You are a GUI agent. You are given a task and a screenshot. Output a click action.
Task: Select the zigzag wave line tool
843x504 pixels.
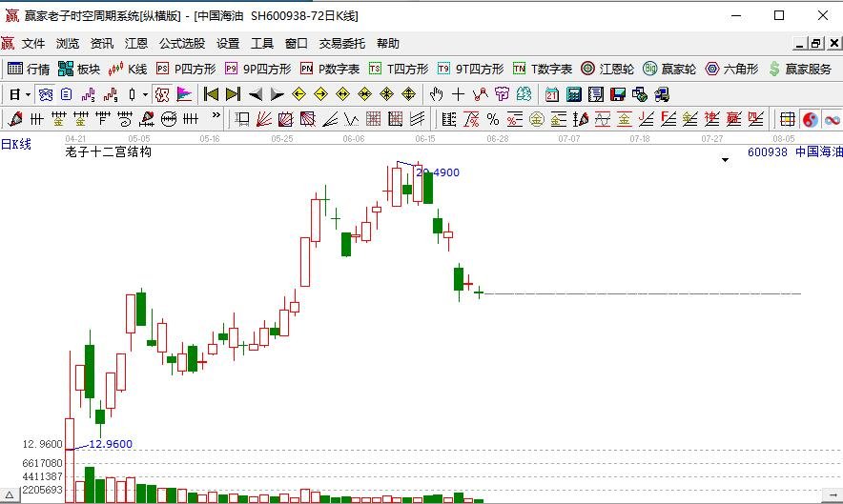click(352, 119)
